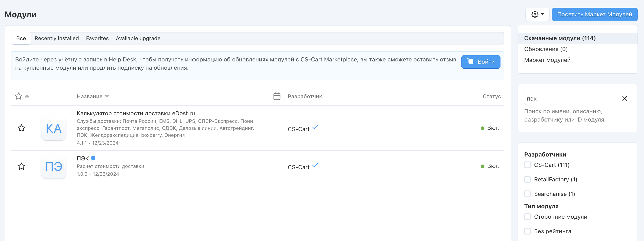Open the gear settings dropdown

click(x=537, y=14)
